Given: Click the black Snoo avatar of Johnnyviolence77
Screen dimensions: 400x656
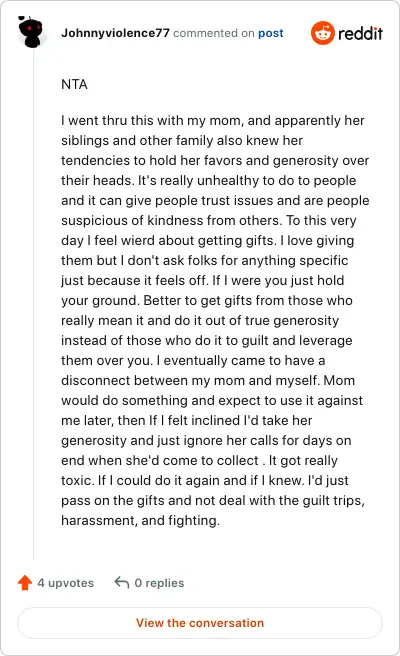Looking at the screenshot, I should pyautogui.click(x=31, y=31).
